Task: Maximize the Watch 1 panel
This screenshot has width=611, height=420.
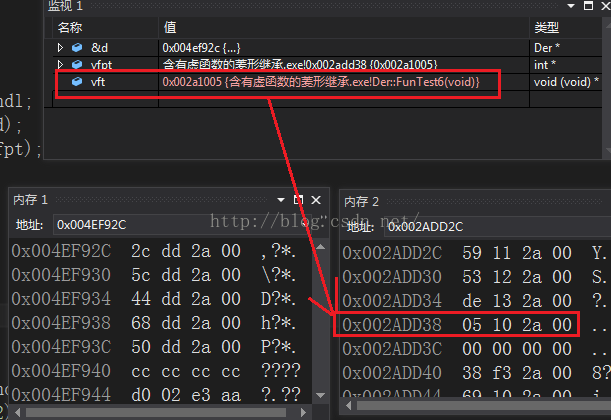Action: click(588, 5)
